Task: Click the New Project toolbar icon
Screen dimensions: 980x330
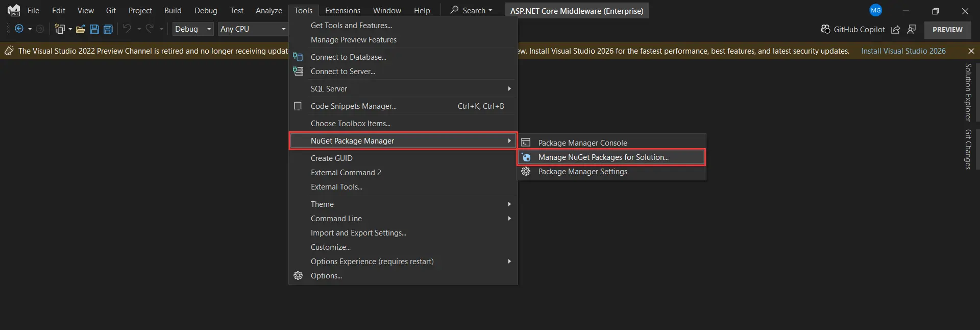Action: tap(60, 29)
